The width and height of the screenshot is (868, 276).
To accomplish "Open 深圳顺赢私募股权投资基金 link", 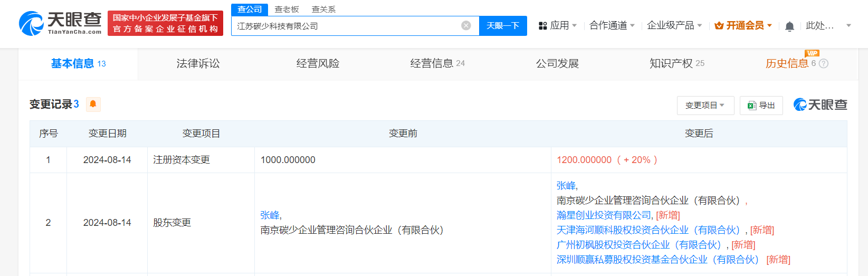I will pyautogui.click(x=657, y=260).
